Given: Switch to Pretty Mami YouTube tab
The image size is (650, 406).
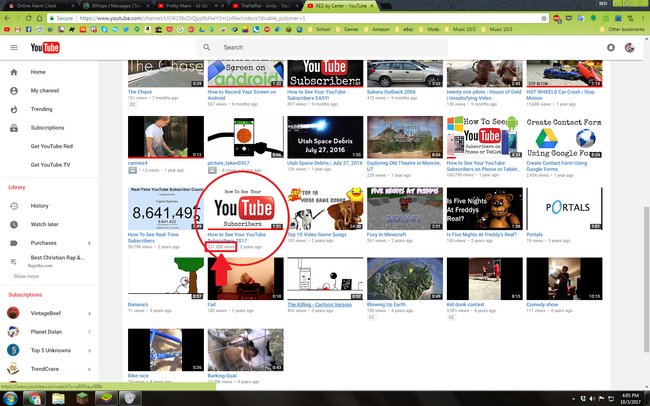Looking at the screenshot, I should [x=189, y=6].
